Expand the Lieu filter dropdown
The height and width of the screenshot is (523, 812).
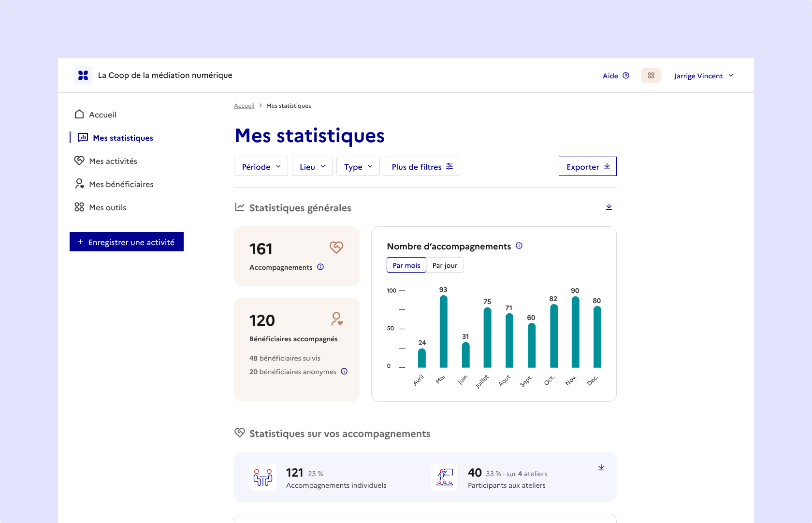point(312,167)
